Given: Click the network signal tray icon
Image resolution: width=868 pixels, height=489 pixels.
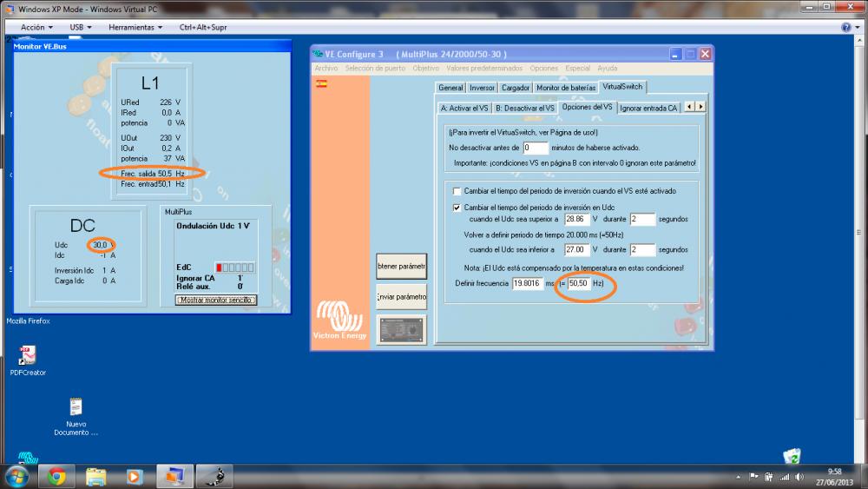Looking at the screenshot, I should coord(785,477).
